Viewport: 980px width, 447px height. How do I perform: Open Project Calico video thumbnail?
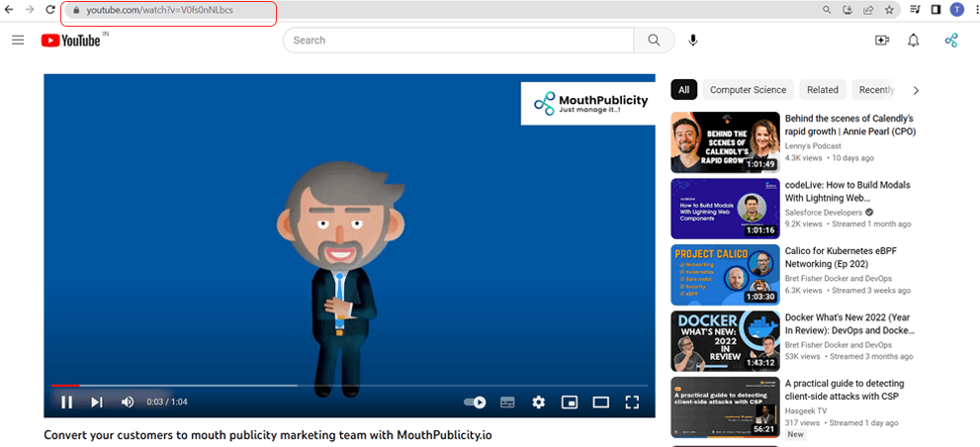[x=725, y=275]
